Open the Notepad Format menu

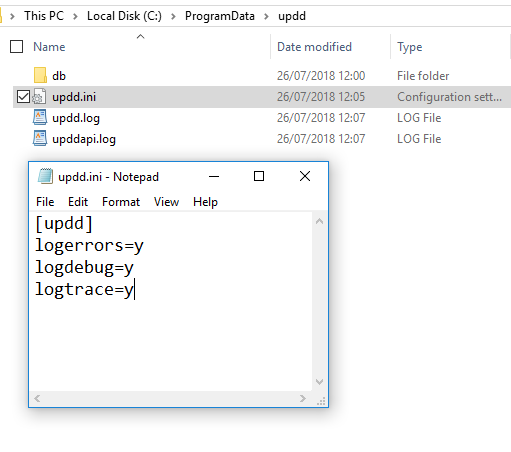[121, 202]
